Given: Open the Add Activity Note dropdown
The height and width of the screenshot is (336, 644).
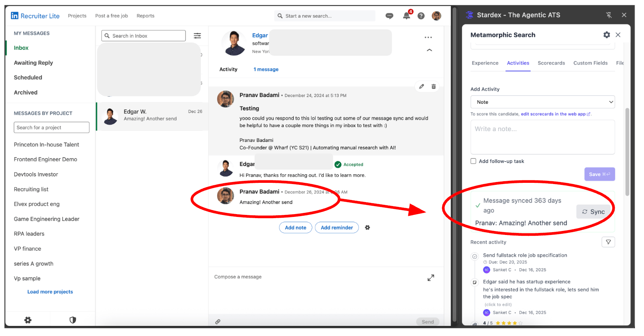Looking at the screenshot, I should pyautogui.click(x=542, y=102).
